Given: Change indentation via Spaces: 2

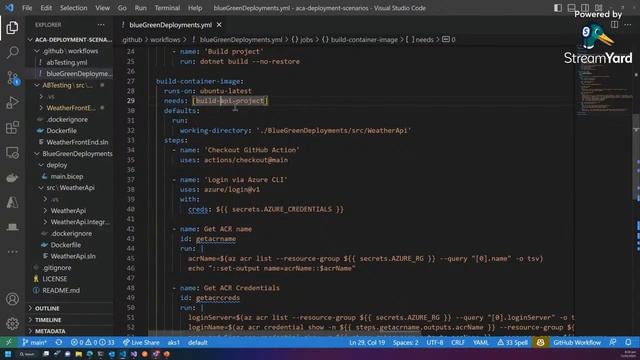Looking at the screenshot, I should tap(406, 342).
